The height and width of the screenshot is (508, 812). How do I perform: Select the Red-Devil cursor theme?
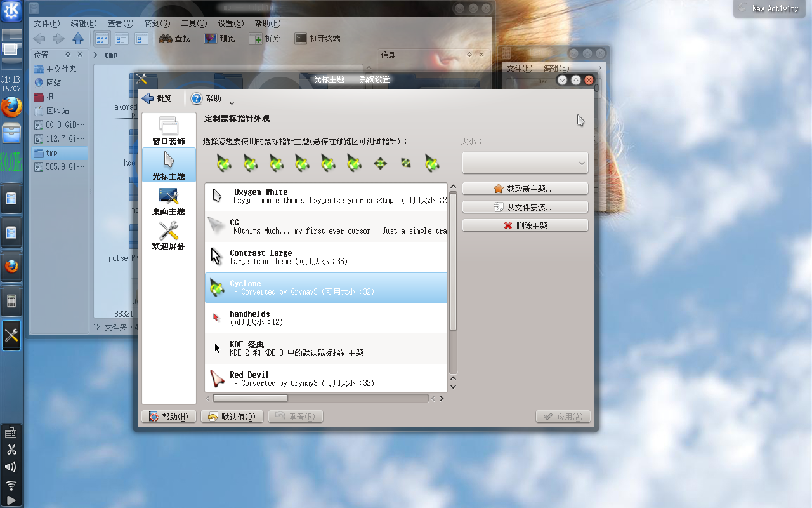(326, 378)
